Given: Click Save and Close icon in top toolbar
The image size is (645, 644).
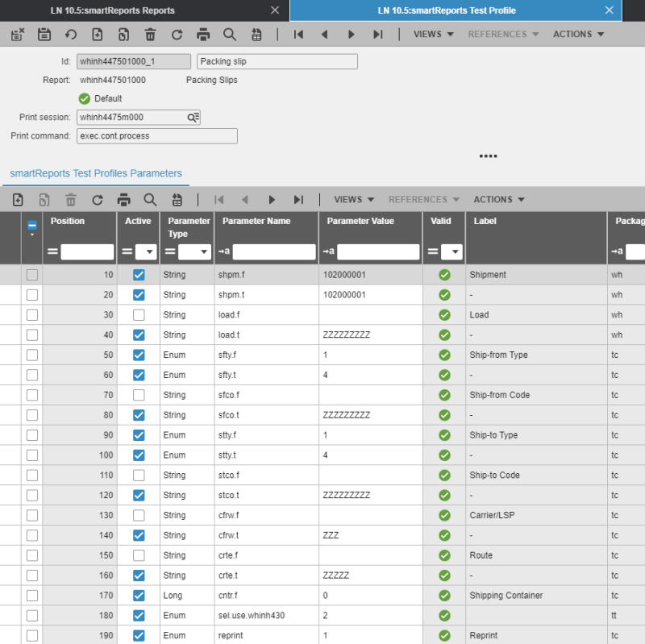Looking at the screenshot, I should click(18, 35).
